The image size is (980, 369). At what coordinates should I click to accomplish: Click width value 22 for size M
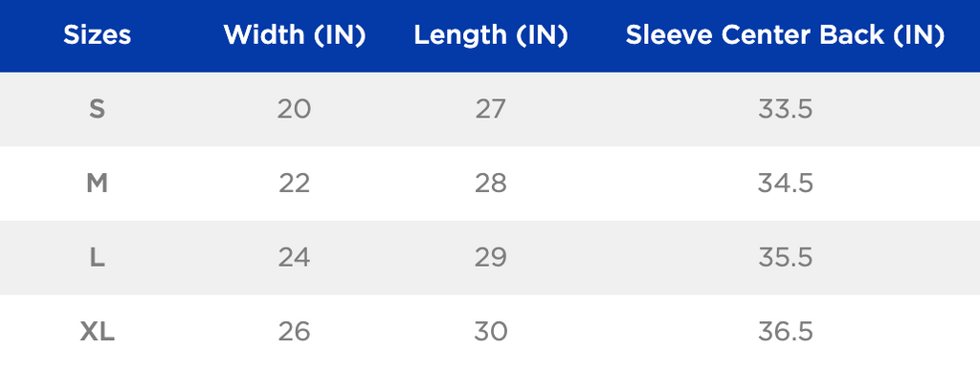(295, 184)
